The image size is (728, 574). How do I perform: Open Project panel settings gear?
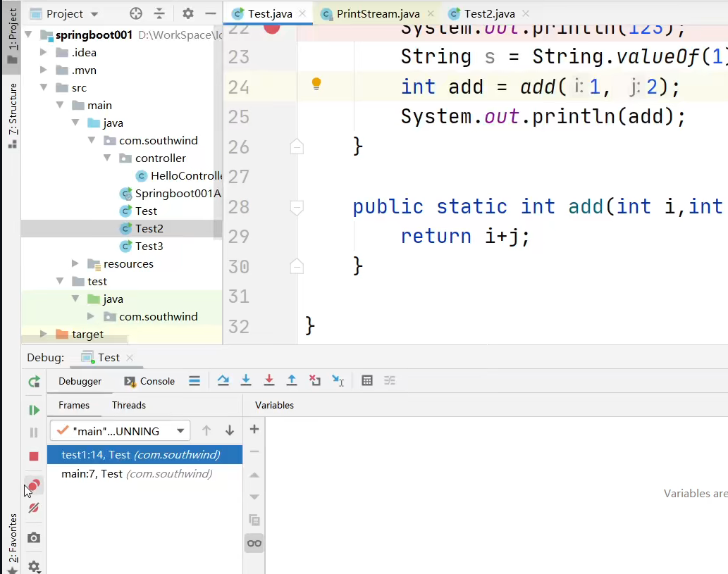point(187,13)
